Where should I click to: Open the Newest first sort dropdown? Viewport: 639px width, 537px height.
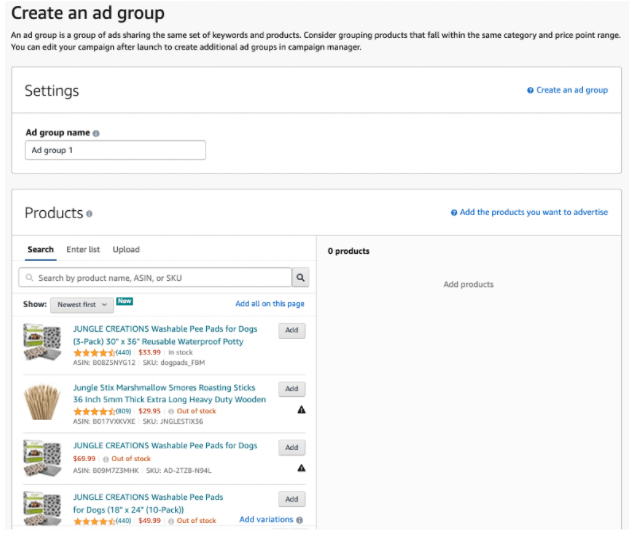[x=80, y=304]
